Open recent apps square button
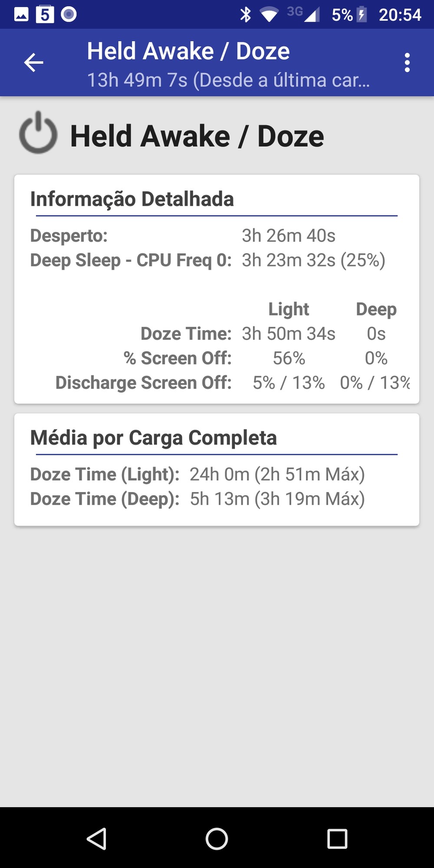This screenshot has height=868, width=434. pyautogui.click(x=337, y=838)
